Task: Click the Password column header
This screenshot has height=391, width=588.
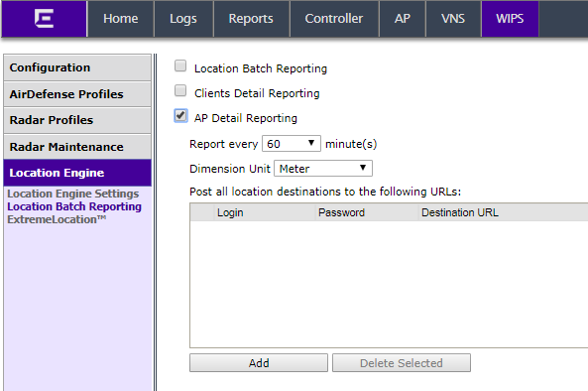Action: pyautogui.click(x=366, y=212)
